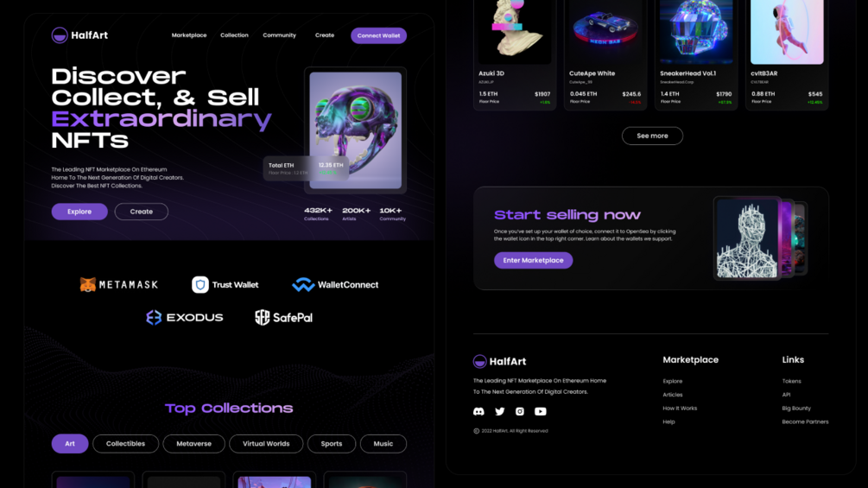868x488 pixels.
Task: Open the Discord social icon in footer
Action: pyautogui.click(x=478, y=412)
